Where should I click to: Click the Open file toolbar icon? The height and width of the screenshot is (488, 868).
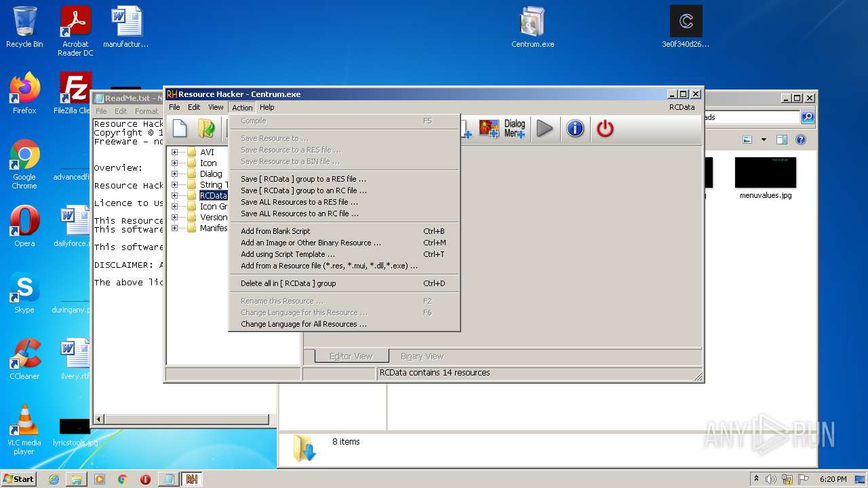(x=206, y=128)
